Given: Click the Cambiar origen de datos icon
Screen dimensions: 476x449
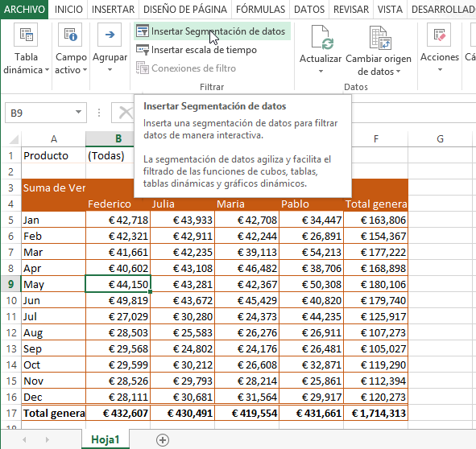Looking at the screenshot, I should [380, 37].
